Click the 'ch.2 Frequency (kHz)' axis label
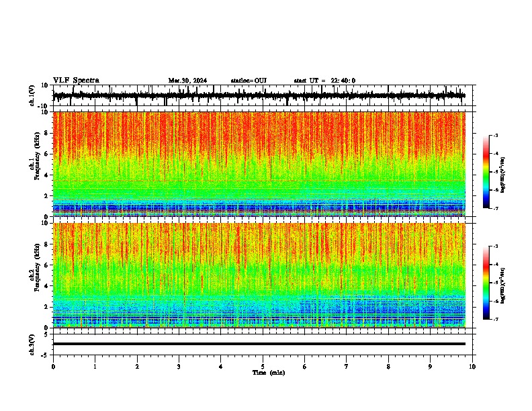The height and width of the screenshot is (411, 532). 34,267
